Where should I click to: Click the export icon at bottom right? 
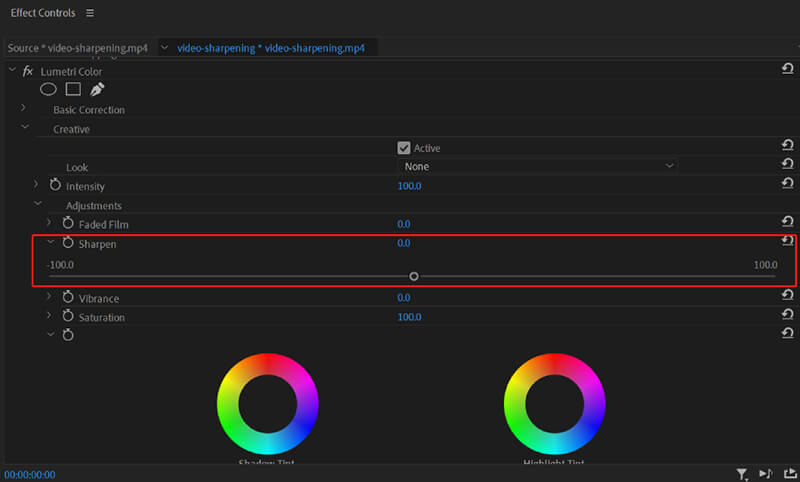click(x=789, y=474)
